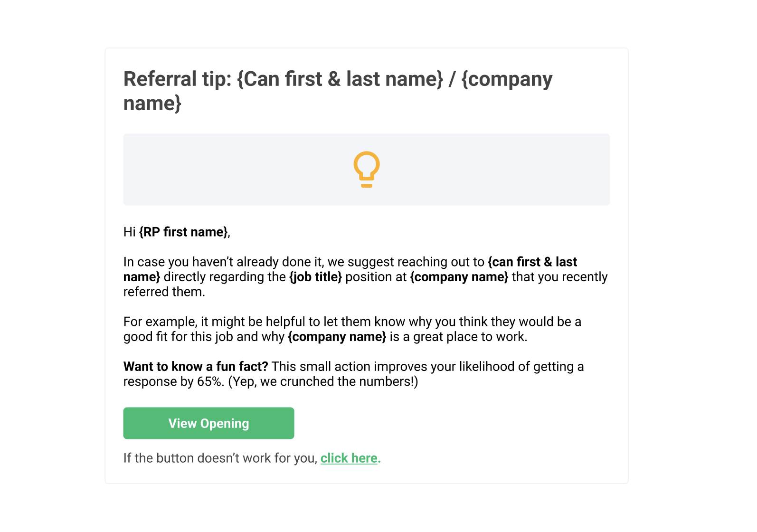Click "(Yep, we crunched the numbers!)" text
Screen dimensions: 757x532
coord(323,382)
